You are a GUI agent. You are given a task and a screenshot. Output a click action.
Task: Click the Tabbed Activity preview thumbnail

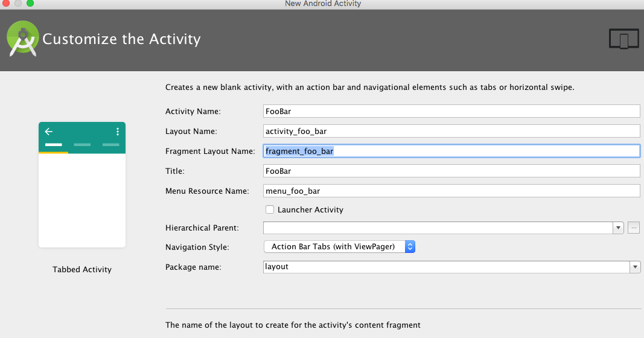82,185
